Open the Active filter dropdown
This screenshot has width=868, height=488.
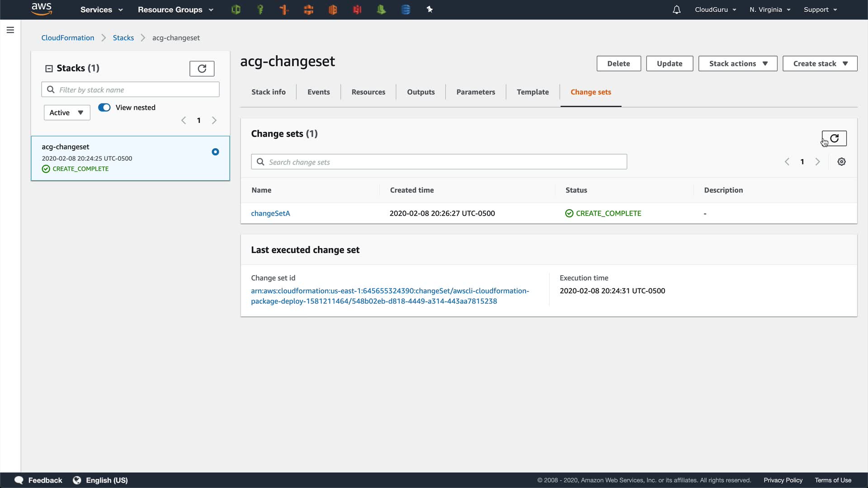click(x=67, y=113)
